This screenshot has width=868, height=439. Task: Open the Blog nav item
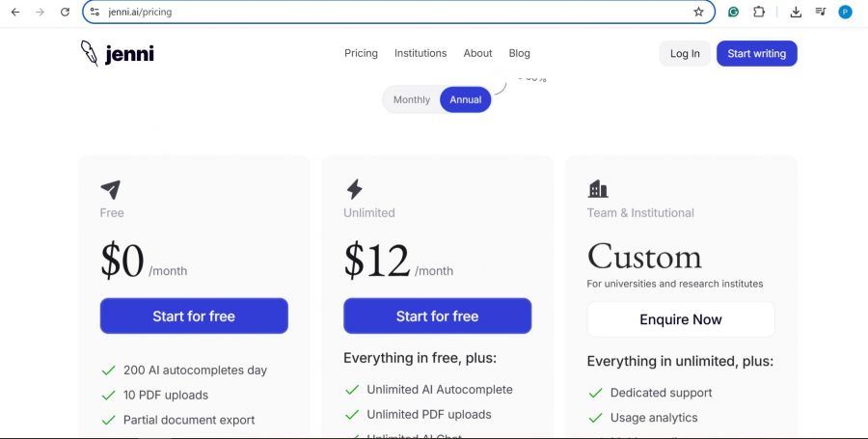point(519,53)
